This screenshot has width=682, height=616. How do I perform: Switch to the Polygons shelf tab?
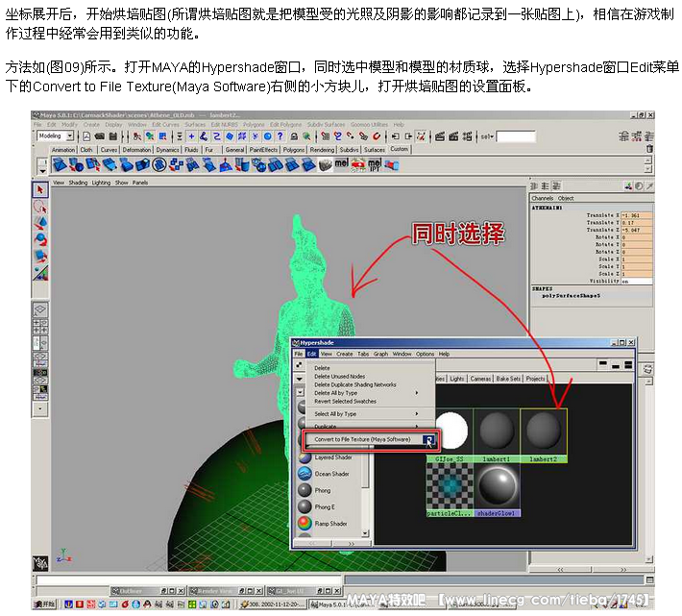(294, 150)
